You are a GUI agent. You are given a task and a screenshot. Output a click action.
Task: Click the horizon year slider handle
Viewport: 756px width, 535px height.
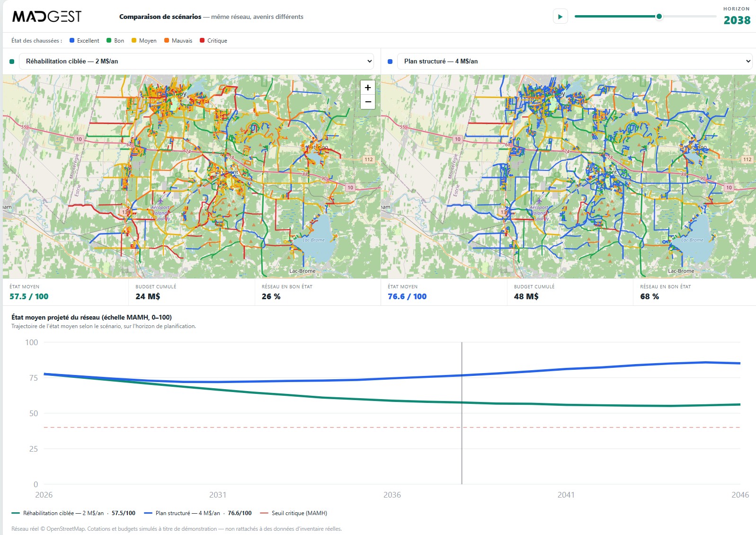659,17
